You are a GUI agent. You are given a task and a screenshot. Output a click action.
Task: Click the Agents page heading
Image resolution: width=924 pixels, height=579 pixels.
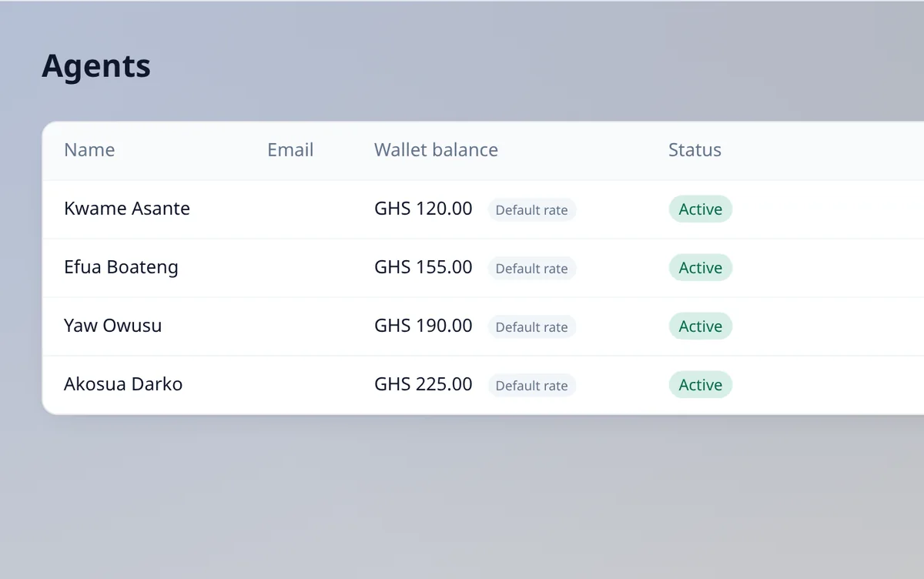click(96, 66)
